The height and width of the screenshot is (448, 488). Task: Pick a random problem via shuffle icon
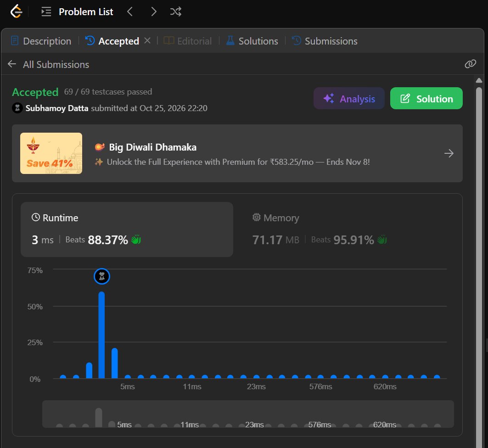175,12
